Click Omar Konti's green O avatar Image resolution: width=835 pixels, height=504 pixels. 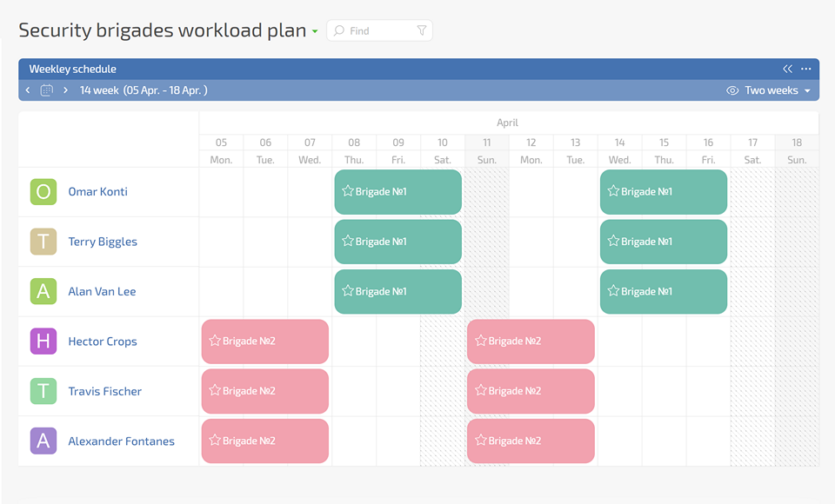pyautogui.click(x=43, y=192)
